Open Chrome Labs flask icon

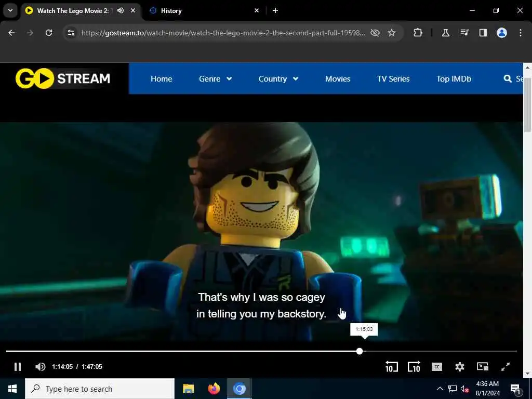pyautogui.click(x=445, y=33)
